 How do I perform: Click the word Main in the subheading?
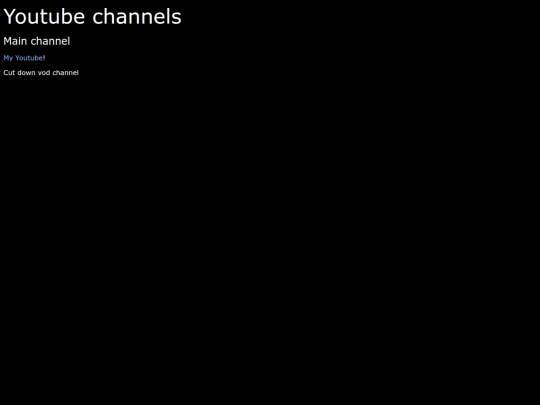point(15,41)
